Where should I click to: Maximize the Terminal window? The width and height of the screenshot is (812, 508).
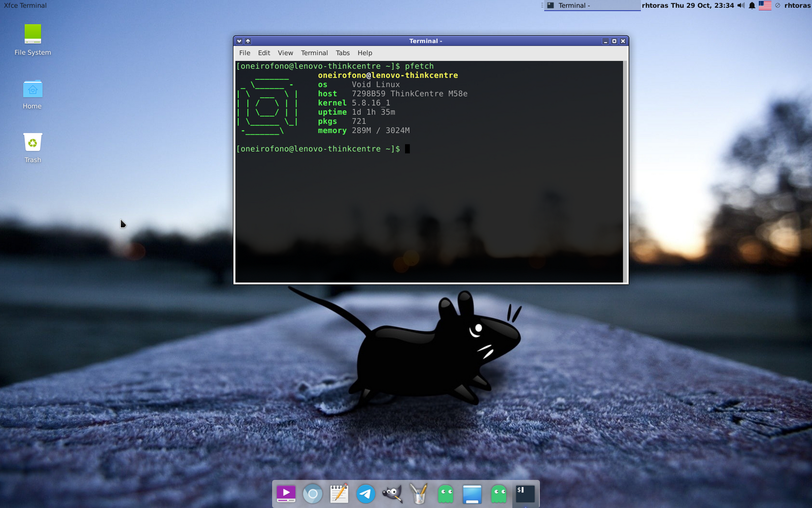coord(614,41)
